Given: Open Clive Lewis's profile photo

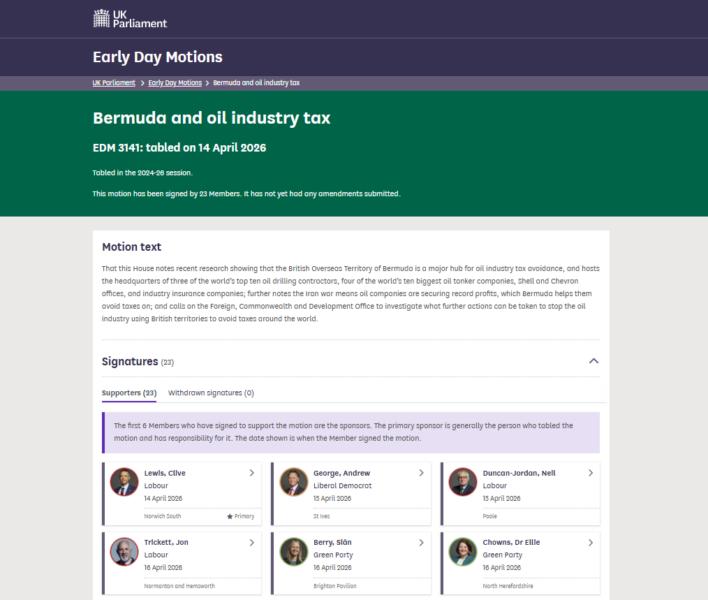Looking at the screenshot, I should 124,482.
